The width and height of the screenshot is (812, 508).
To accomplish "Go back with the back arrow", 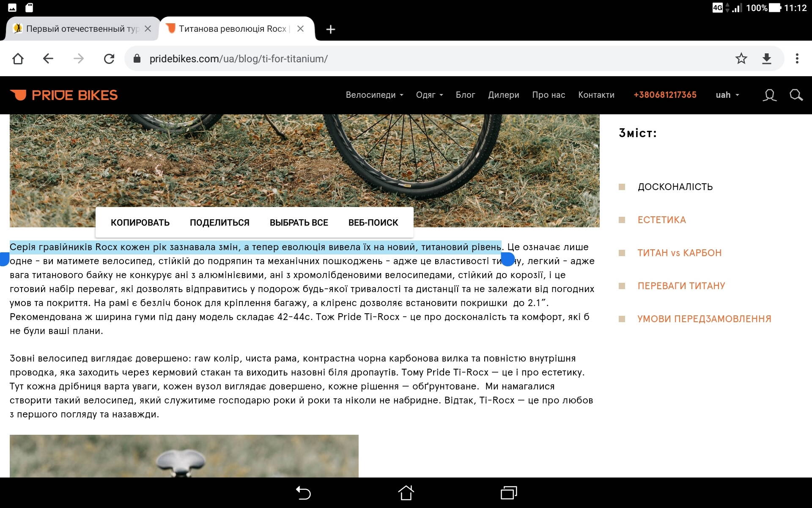I will click(48, 58).
